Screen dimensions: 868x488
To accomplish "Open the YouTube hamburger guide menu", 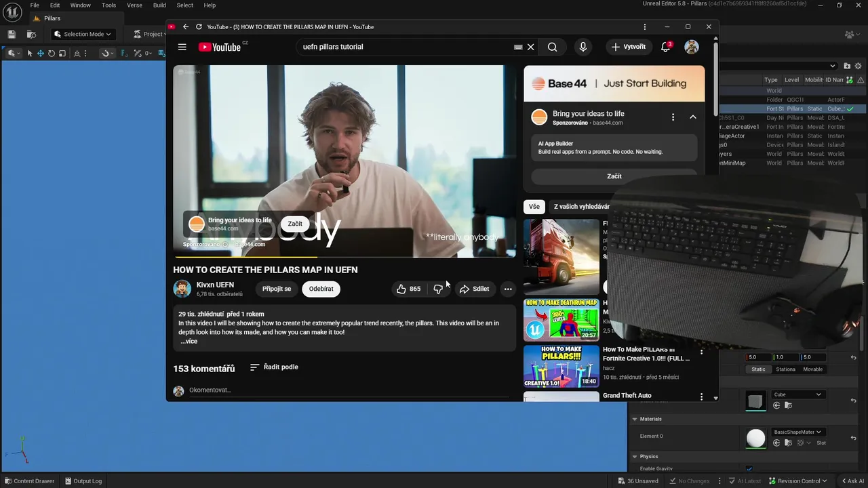I will [x=182, y=47].
